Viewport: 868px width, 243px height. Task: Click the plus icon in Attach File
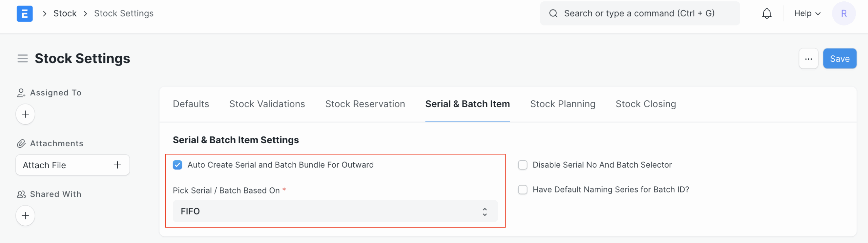[x=117, y=165]
